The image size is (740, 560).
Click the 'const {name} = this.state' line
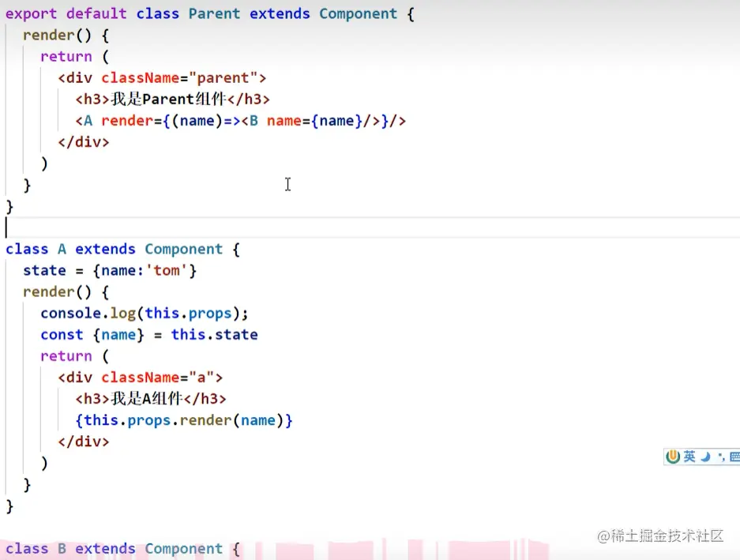pos(149,335)
